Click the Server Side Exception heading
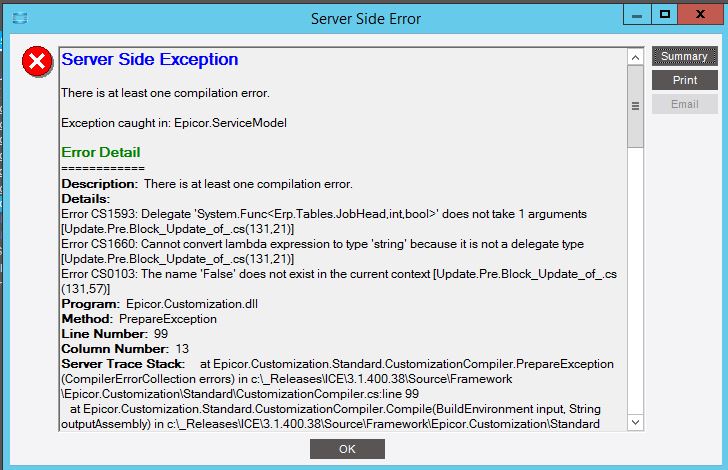 (x=150, y=60)
